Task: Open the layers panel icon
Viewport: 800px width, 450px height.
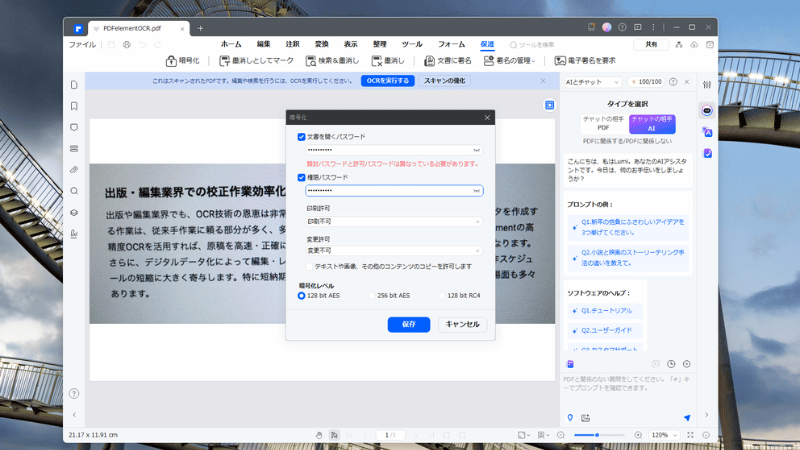Action: 74,212
